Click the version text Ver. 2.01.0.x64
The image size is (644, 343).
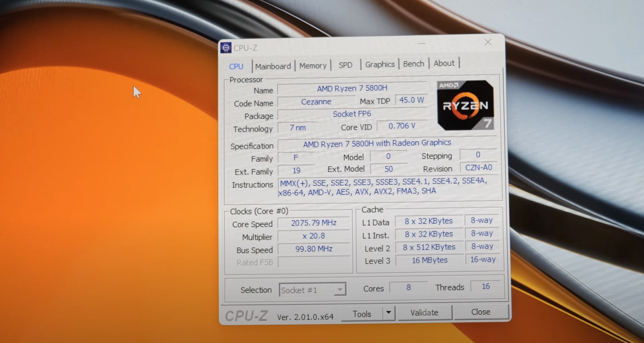tap(305, 317)
